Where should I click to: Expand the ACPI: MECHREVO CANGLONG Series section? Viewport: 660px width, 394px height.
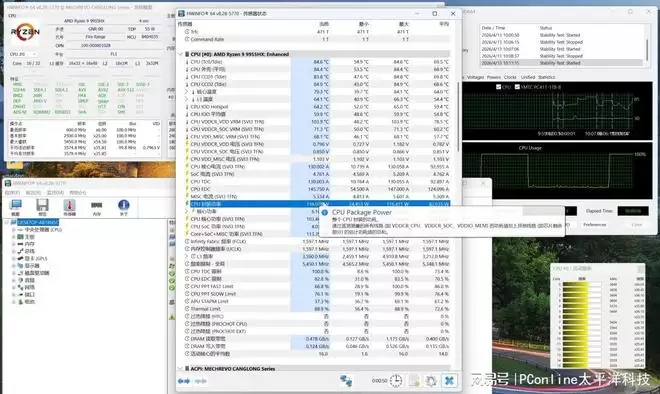[181, 369]
